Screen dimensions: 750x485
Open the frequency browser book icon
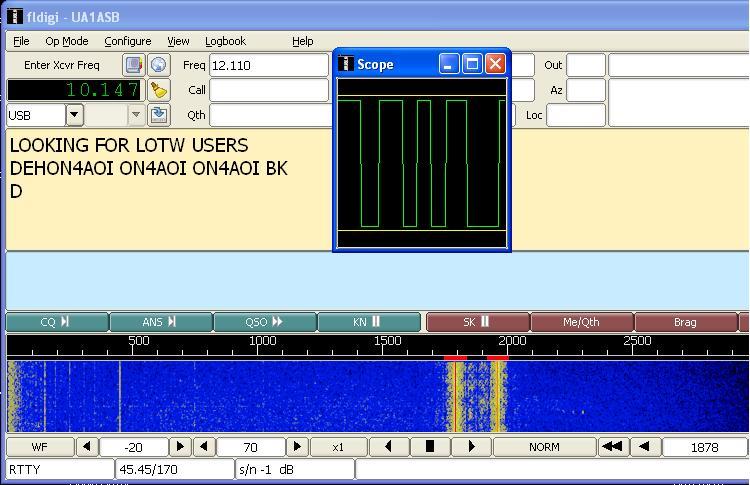click(133, 65)
